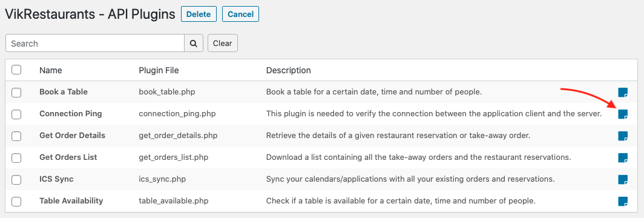
Task: Check the Connection Ping checkbox
Action: [16, 114]
